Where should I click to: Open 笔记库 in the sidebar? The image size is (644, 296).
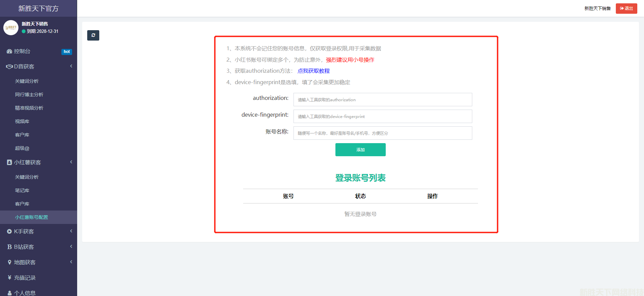(x=22, y=191)
